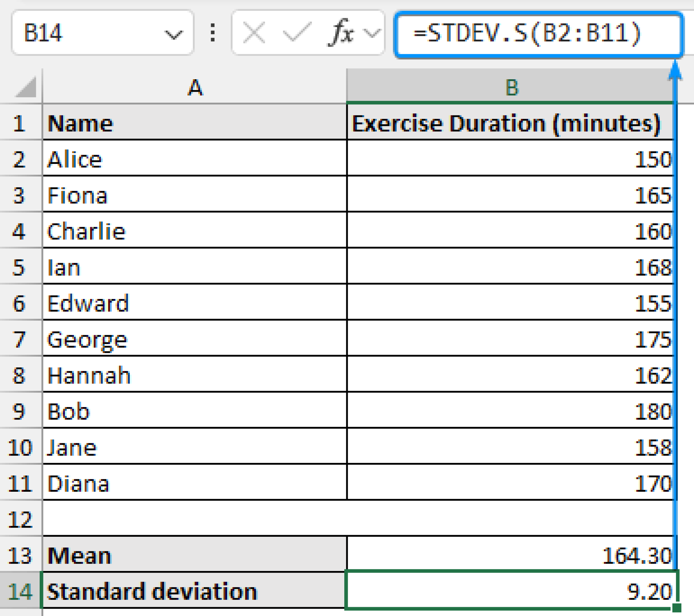This screenshot has width=694, height=616.
Task: Select row 6 header
Action: pos(21,302)
